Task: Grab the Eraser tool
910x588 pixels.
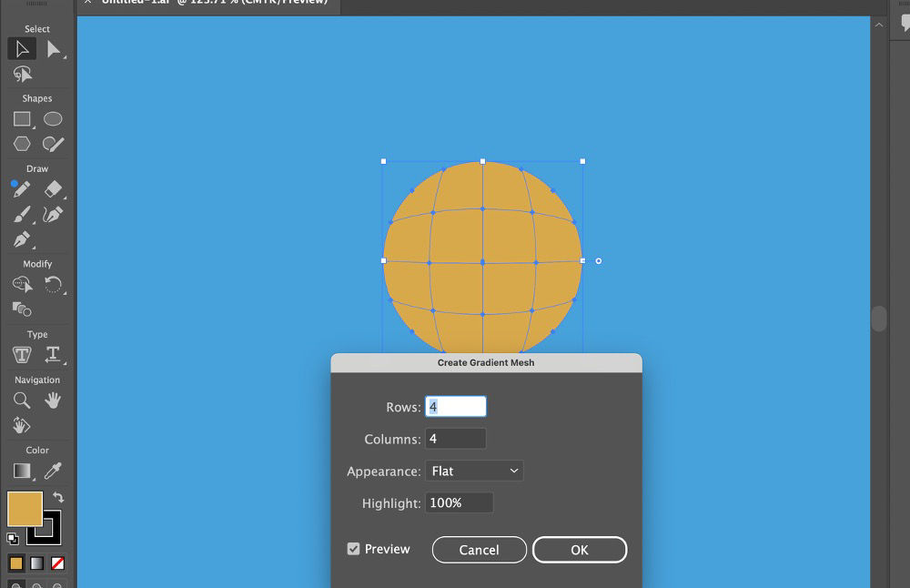Action: coord(52,188)
